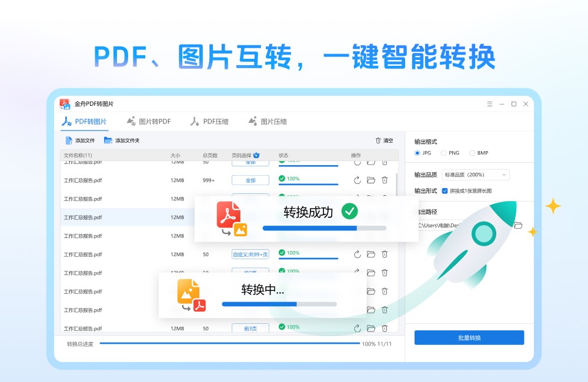Image resolution: width=588 pixels, height=382 pixels.
Task: Click the 自定义:共99+页 page range button
Action: [249, 254]
